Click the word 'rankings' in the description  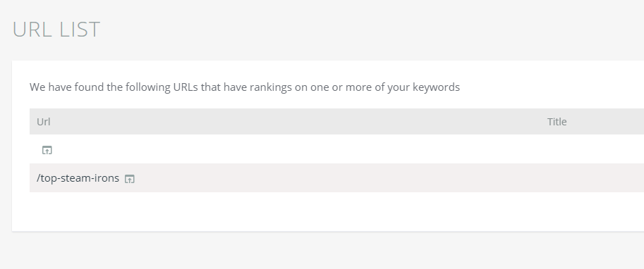click(271, 87)
